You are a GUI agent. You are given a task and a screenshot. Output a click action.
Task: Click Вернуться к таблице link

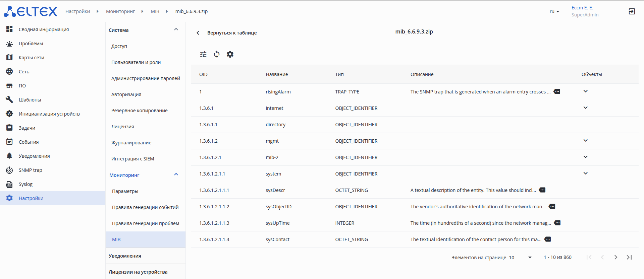coord(231,33)
